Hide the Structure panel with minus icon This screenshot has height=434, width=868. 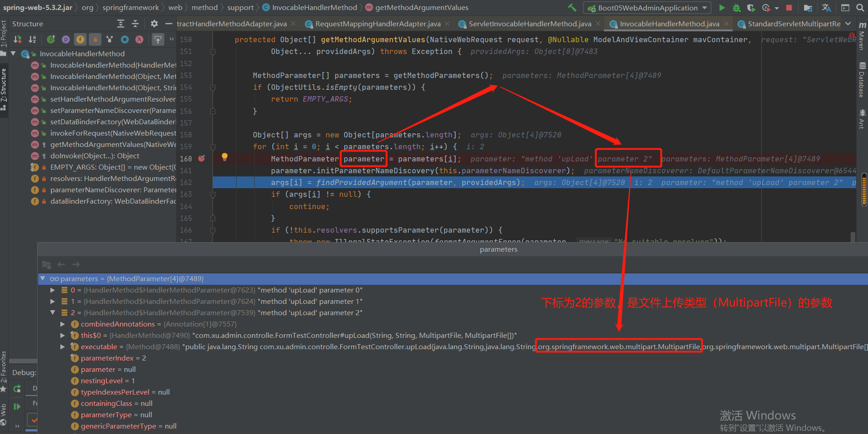tap(168, 24)
